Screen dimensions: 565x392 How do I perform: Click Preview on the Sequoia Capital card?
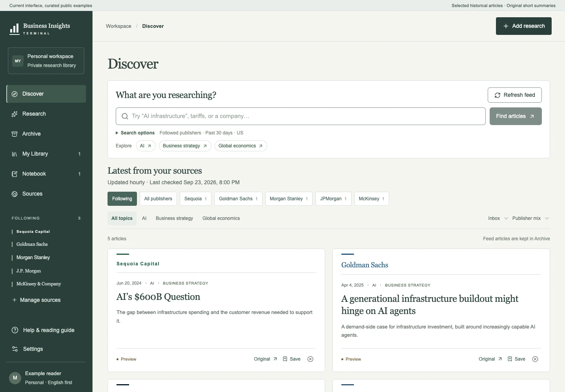tap(126, 359)
